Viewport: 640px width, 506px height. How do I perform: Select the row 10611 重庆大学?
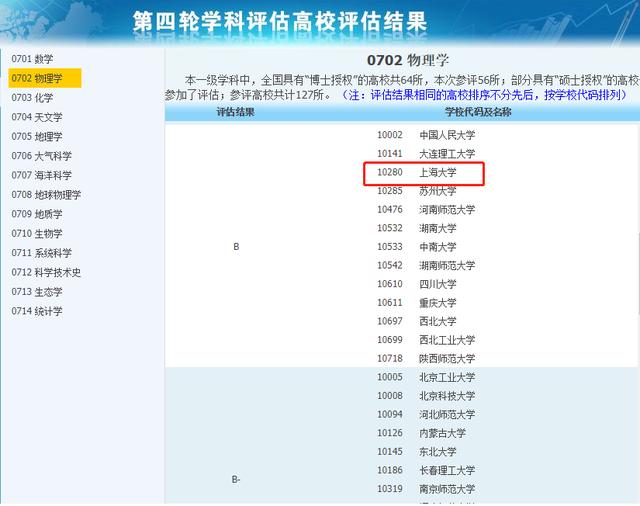pos(416,302)
